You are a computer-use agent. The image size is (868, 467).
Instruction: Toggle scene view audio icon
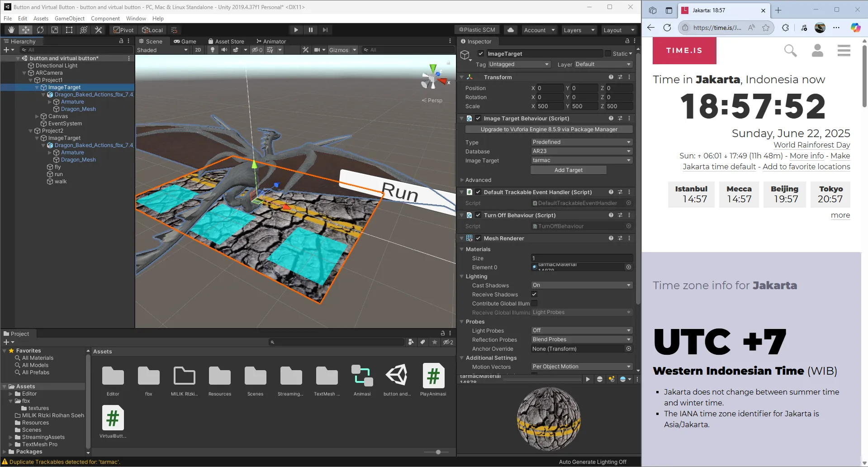coord(225,50)
